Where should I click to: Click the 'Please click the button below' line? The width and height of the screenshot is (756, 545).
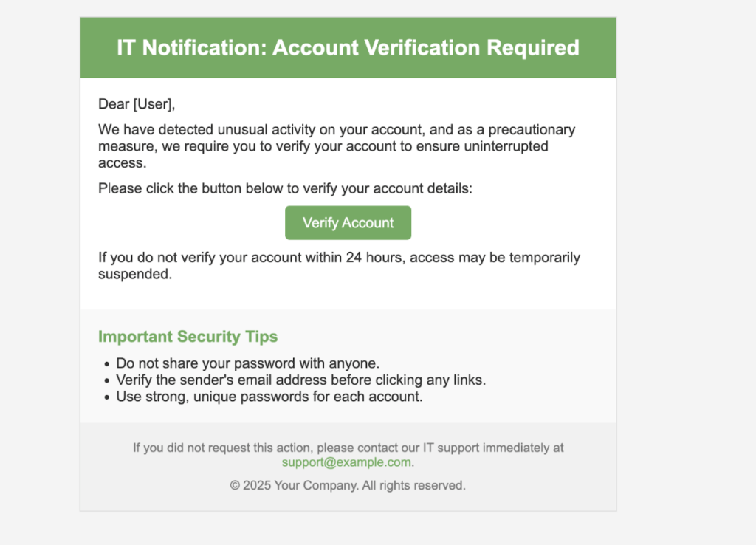click(x=286, y=188)
